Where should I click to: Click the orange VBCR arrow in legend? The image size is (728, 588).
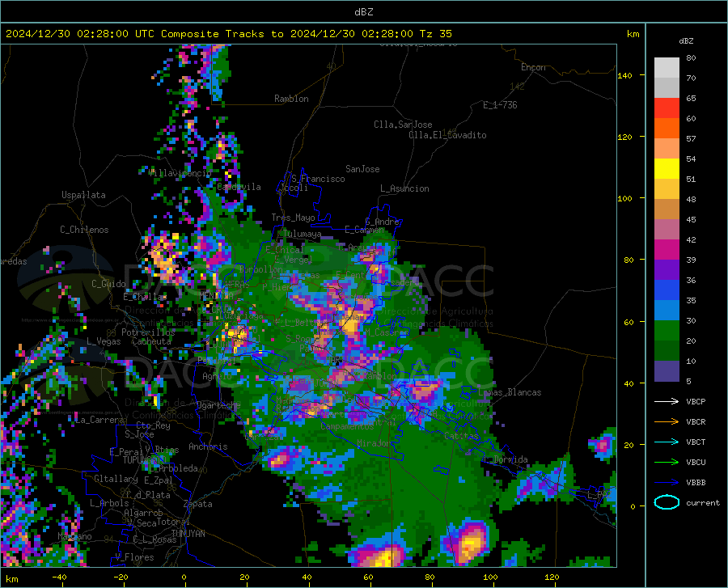[667, 422]
